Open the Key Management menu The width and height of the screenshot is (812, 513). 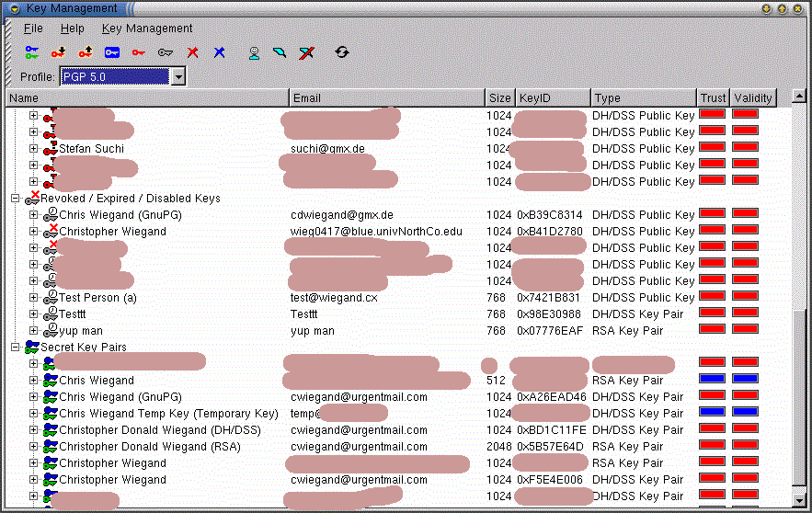pyautogui.click(x=147, y=28)
